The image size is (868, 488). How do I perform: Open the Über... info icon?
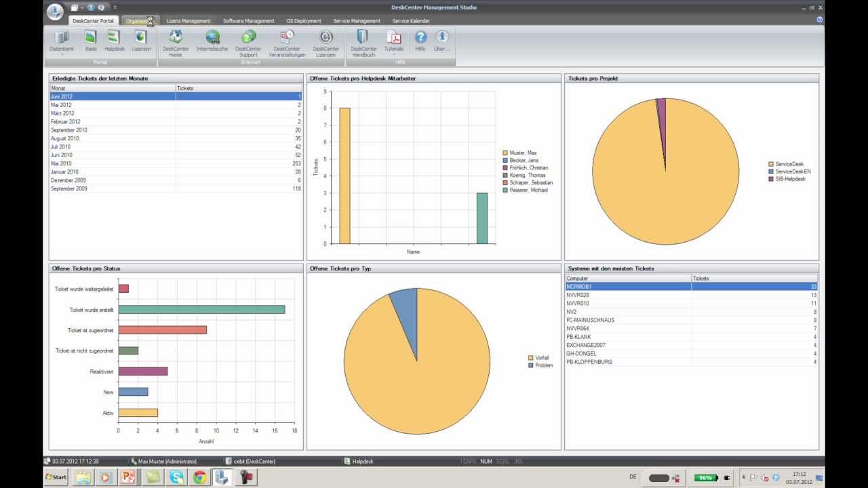(441, 41)
